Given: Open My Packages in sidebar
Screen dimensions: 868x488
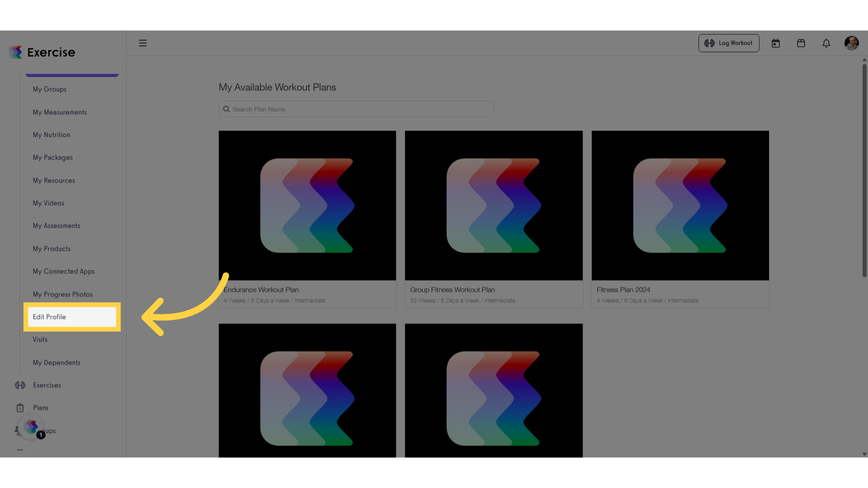Looking at the screenshot, I should click(x=53, y=158).
